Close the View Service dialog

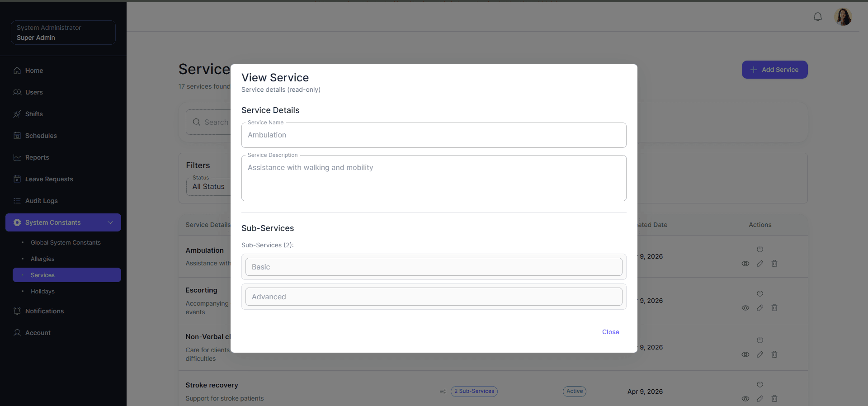(610, 332)
